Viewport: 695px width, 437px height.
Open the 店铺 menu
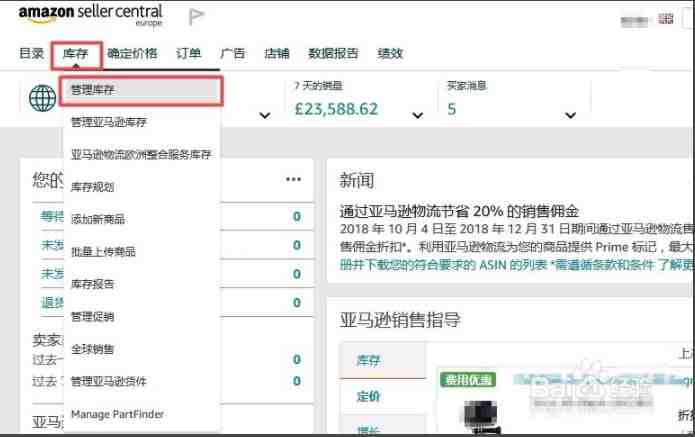277,54
